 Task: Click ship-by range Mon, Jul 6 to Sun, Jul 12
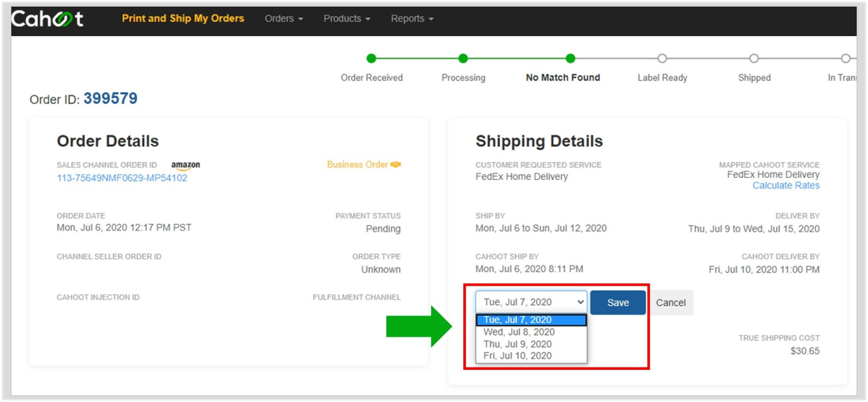541,228
